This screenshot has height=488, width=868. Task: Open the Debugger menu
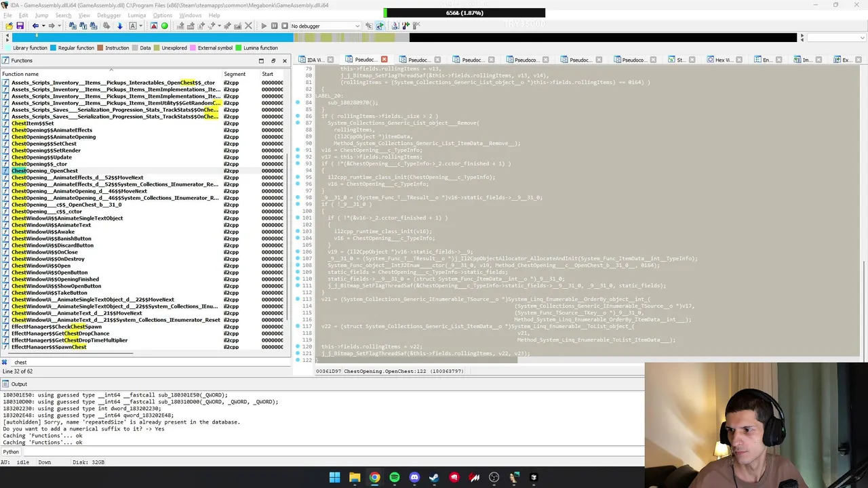pyautogui.click(x=108, y=15)
